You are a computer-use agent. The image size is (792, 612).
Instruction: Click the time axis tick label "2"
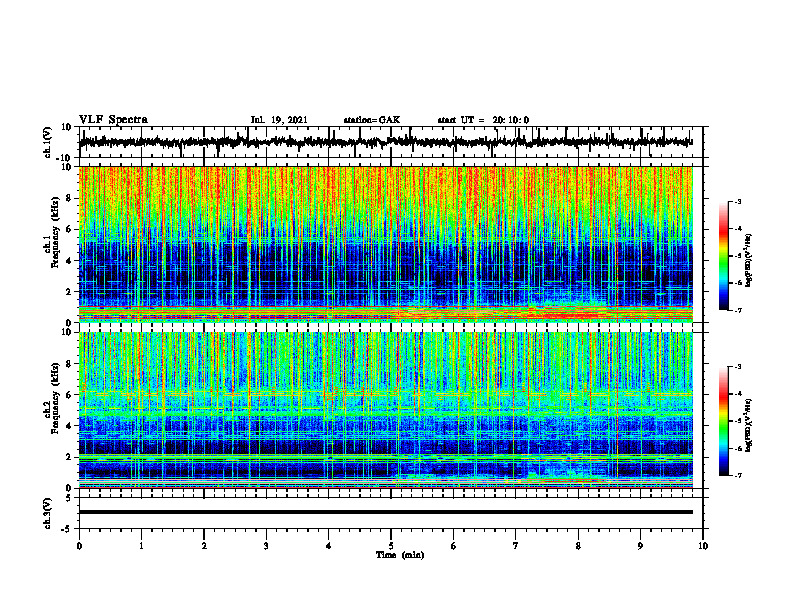pos(204,546)
